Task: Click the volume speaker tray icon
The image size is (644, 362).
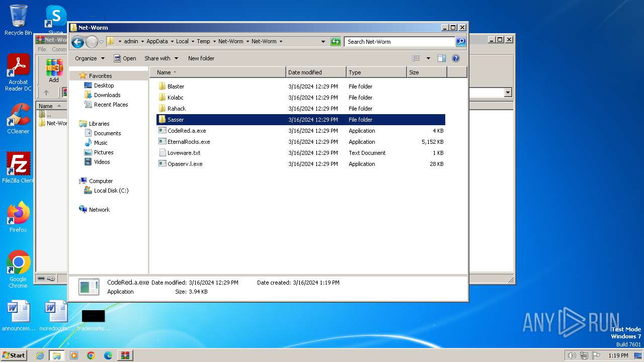Action: [572, 355]
